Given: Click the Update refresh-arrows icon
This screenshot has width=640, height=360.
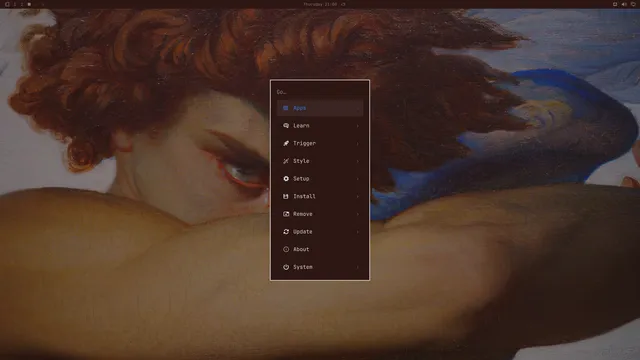Looking at the screenshot, I should [x=286, y=231].
